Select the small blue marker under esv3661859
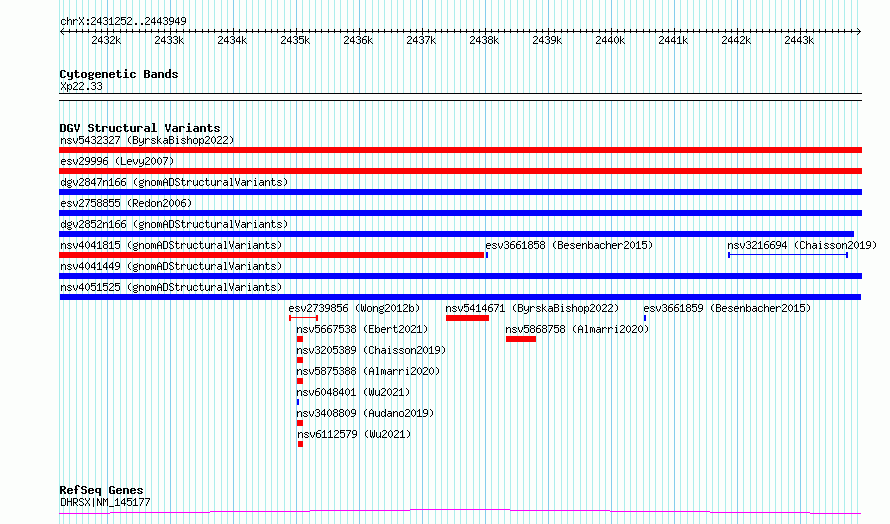The height and width of the screenshot is (524, 890). point(645,318)
